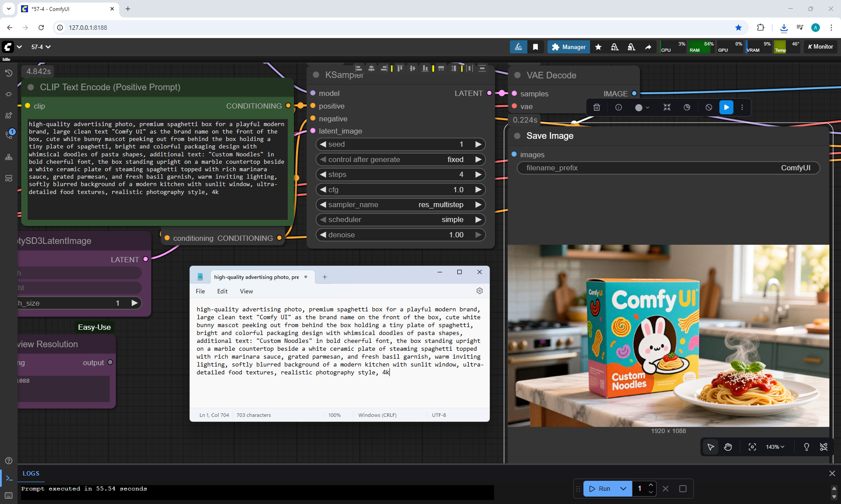The height and width of the screenshot is (504, 841).
Task: Open the bookmark icon in top bar
Action: [x=535, y=47]
